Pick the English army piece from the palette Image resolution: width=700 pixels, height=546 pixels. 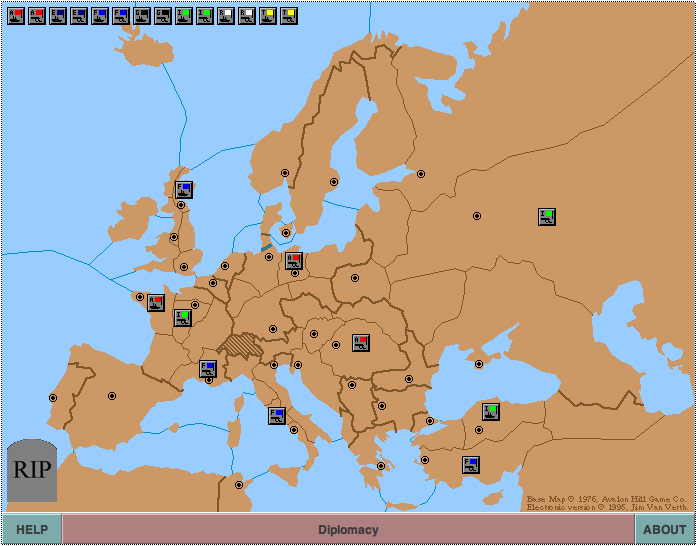(x=79, y=16)
